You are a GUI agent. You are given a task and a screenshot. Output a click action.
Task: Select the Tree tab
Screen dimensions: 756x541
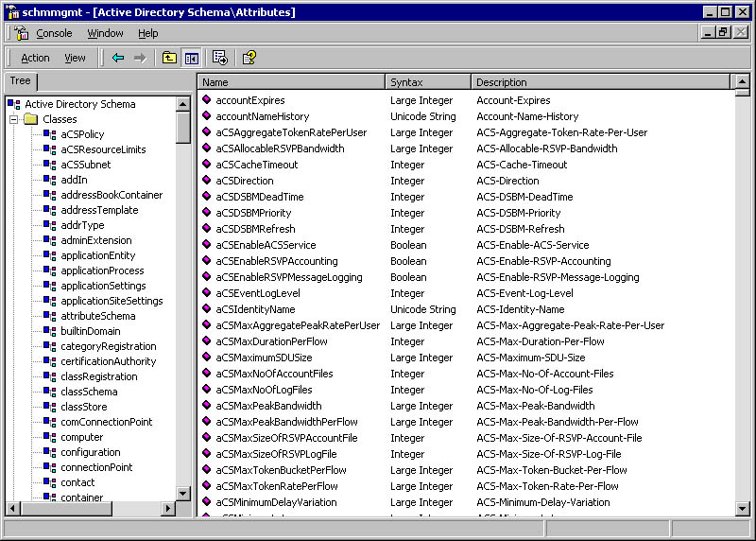tap(20, 81)
